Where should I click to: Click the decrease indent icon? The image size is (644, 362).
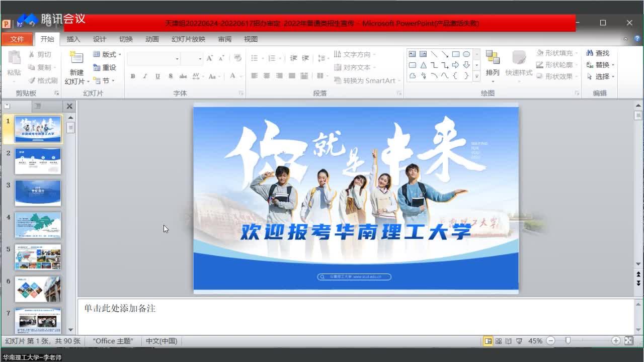293,58
